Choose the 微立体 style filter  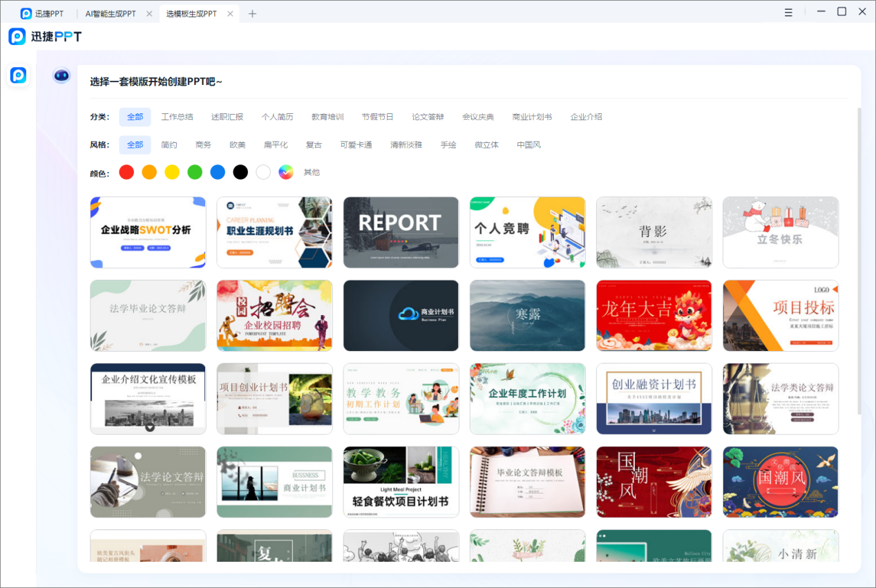click(486, 144)
